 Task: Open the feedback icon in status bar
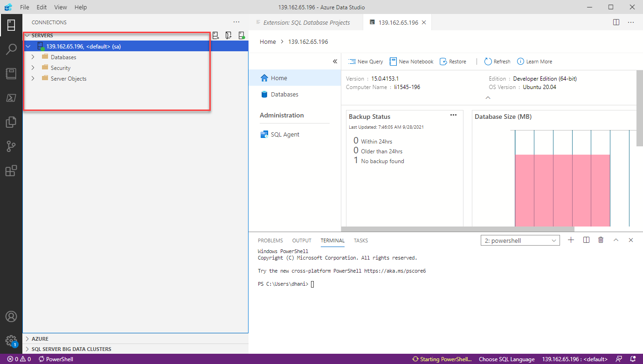619,359
